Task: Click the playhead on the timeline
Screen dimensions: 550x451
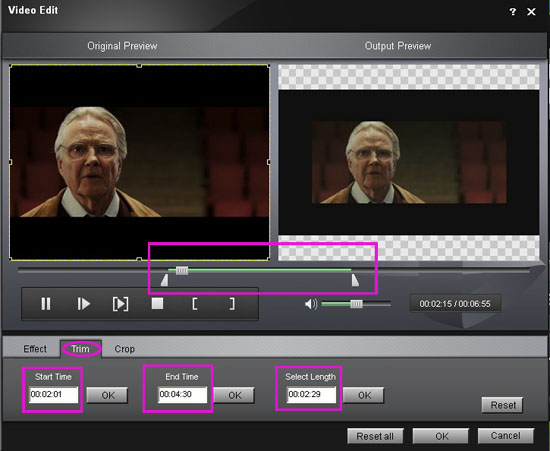Action: pyautogui.click(x=182, y=270)
